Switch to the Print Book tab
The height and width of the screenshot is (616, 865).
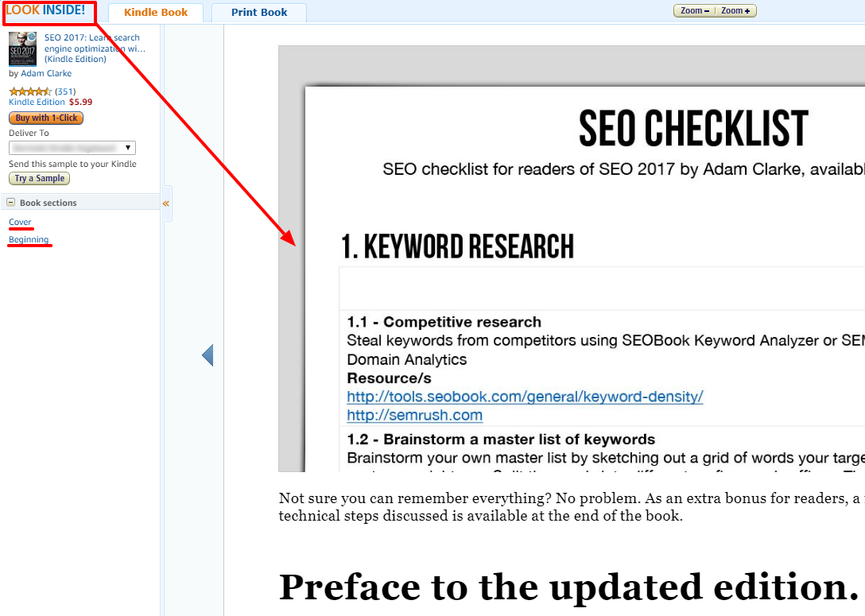tap(258, 12)
